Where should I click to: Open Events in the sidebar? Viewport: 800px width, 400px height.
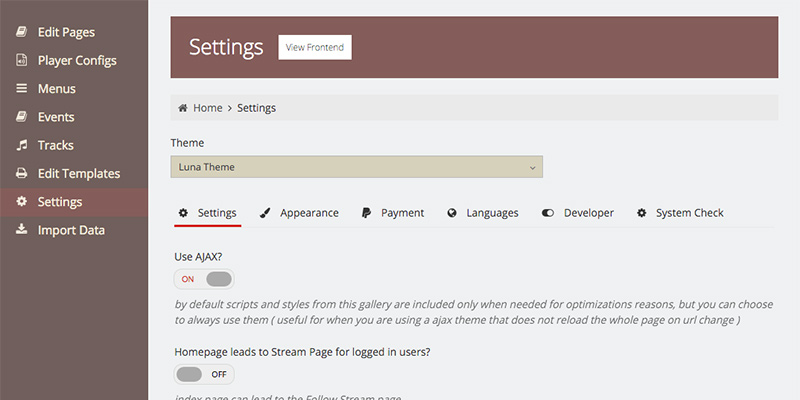click(x=56, y=117)
